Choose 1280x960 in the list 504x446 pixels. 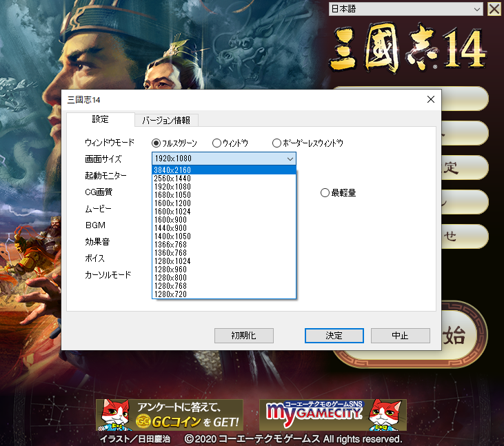point(223,270)
